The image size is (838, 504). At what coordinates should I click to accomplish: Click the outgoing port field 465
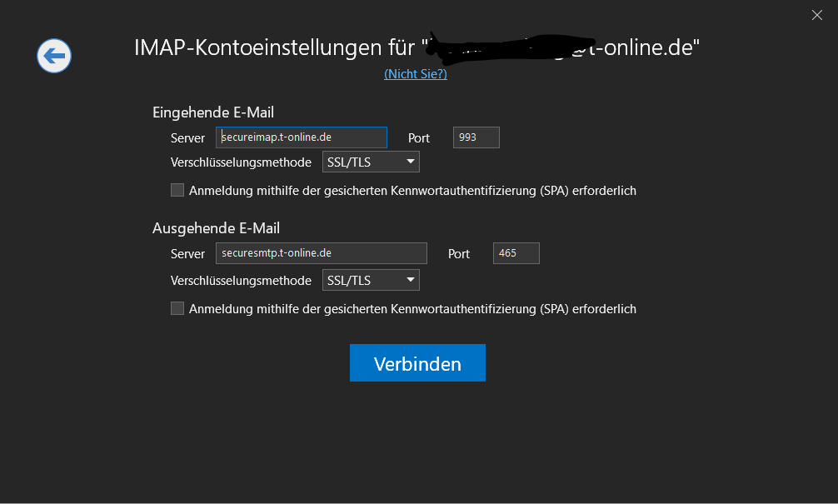pyautogui.click(x=516, y=253)
